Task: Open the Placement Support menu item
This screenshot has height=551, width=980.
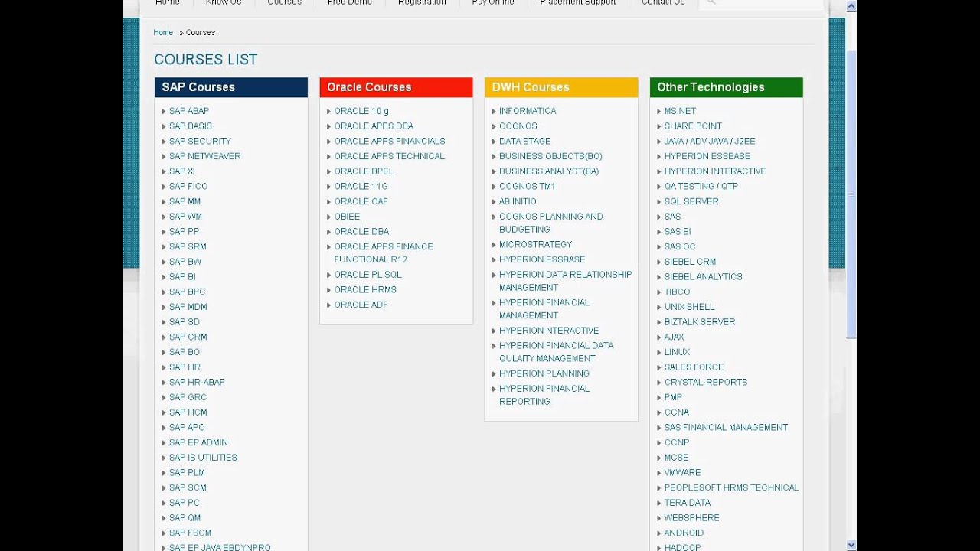Action: click(x=578, y=3)
